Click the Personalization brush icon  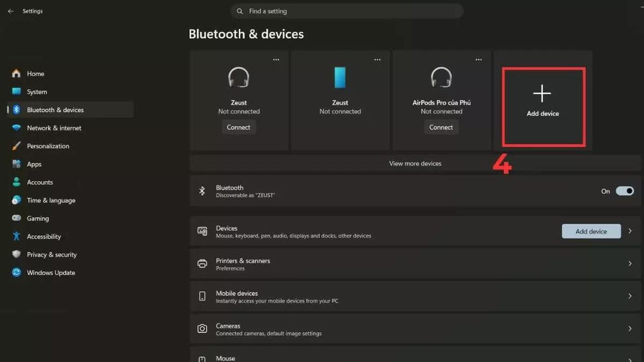tap(17, 146)
